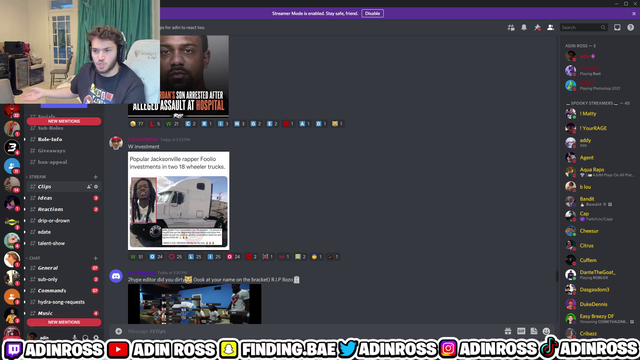
Task: Dismiss the Streamer Mode banner X
Action: pyautogui.click(x=634, y=13)
